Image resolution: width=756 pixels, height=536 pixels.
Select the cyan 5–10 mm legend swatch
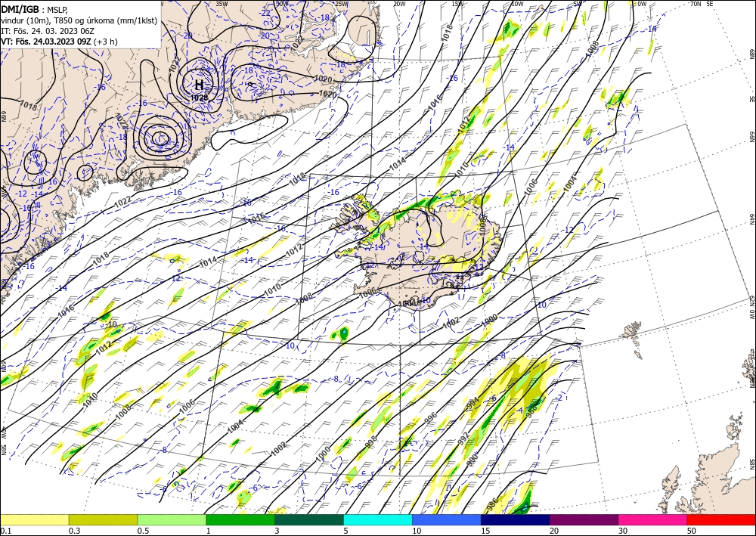(x=378, y=519)
